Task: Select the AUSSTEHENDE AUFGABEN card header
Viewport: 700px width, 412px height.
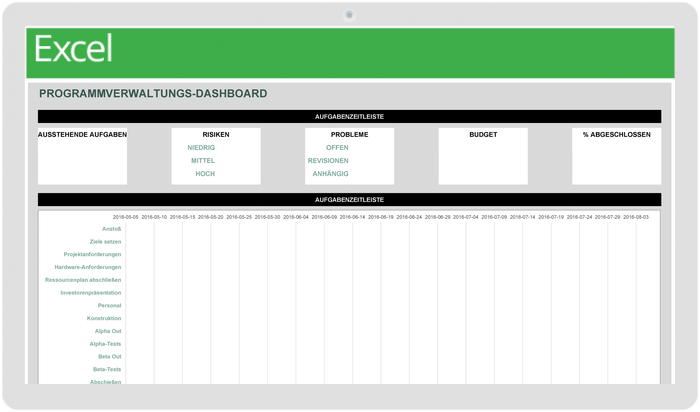Action: point(83,134)
